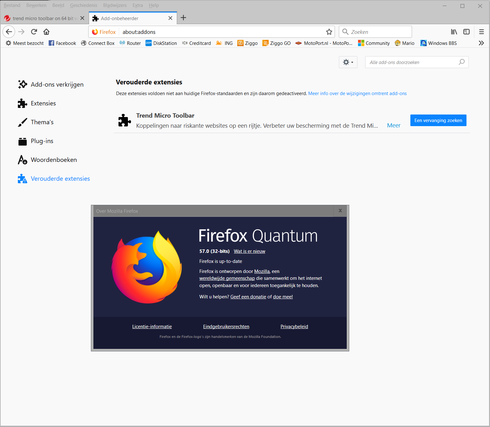Open the hamburger application menu
The height and width of the screenshot is (427, 490).
(481, 32)
